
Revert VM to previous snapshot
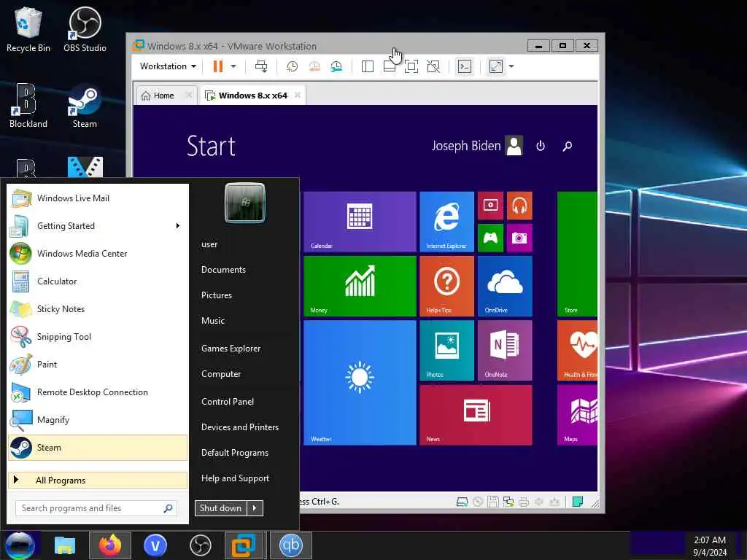[314, 66]
